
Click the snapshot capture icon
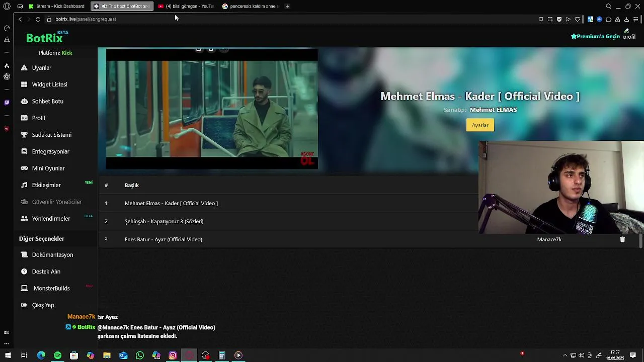(x=550, y=19)
